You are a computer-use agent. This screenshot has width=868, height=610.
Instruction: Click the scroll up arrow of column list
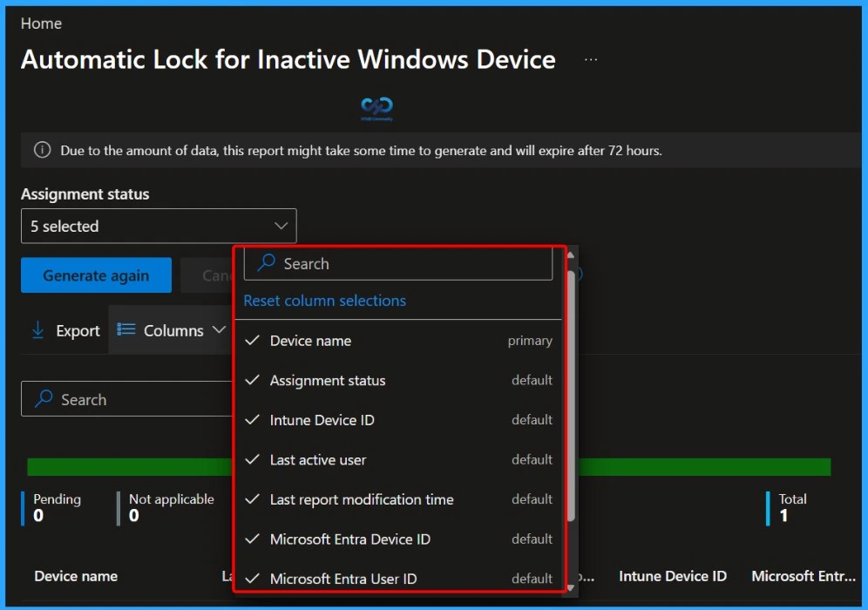[572, 255]
